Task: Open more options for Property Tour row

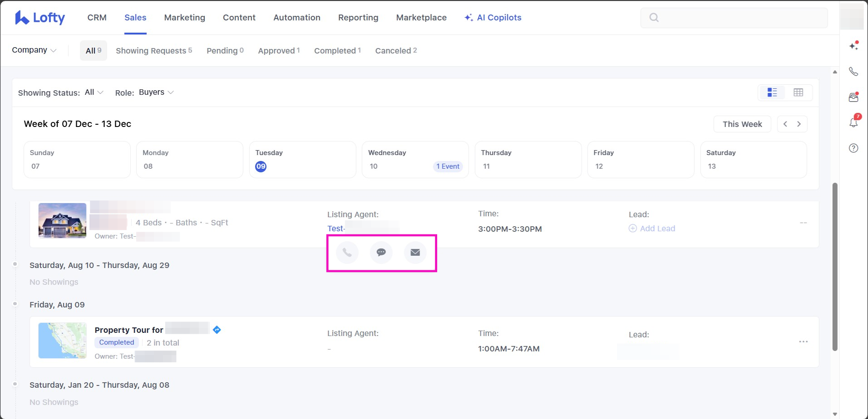Action: (803, 342)
